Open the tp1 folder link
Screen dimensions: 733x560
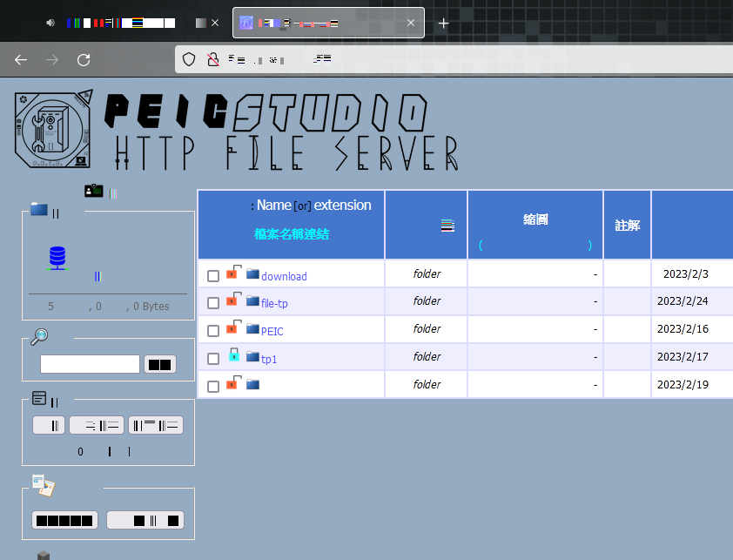tap(269, 360)
